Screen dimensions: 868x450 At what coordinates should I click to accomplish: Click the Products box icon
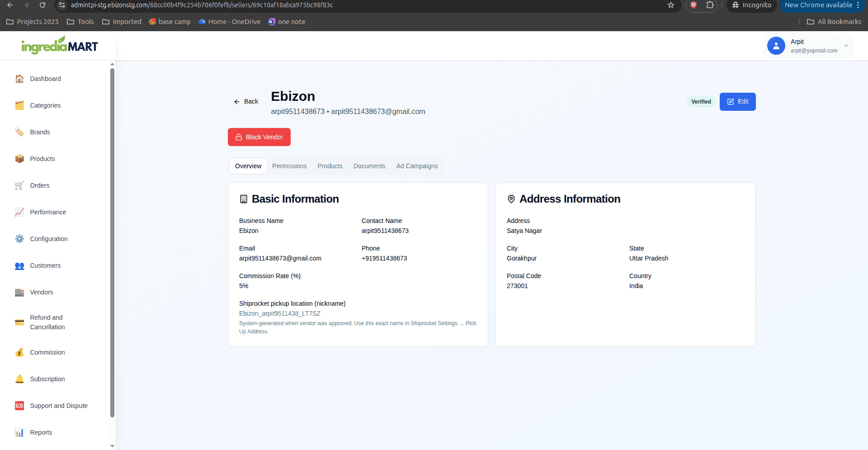(19, 159)
